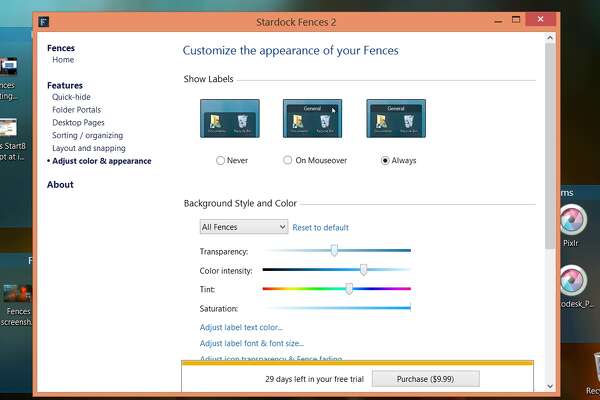Click the Features sidebar heading
Screen dimensions: 600x400
tap(65, 85)
